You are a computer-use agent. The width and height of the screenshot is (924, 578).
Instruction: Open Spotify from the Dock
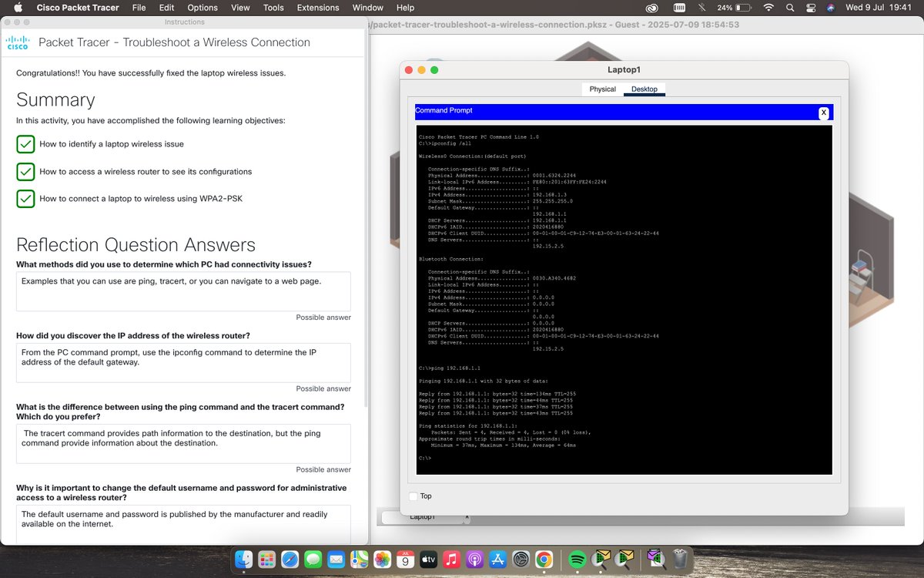tap(576, 560)
